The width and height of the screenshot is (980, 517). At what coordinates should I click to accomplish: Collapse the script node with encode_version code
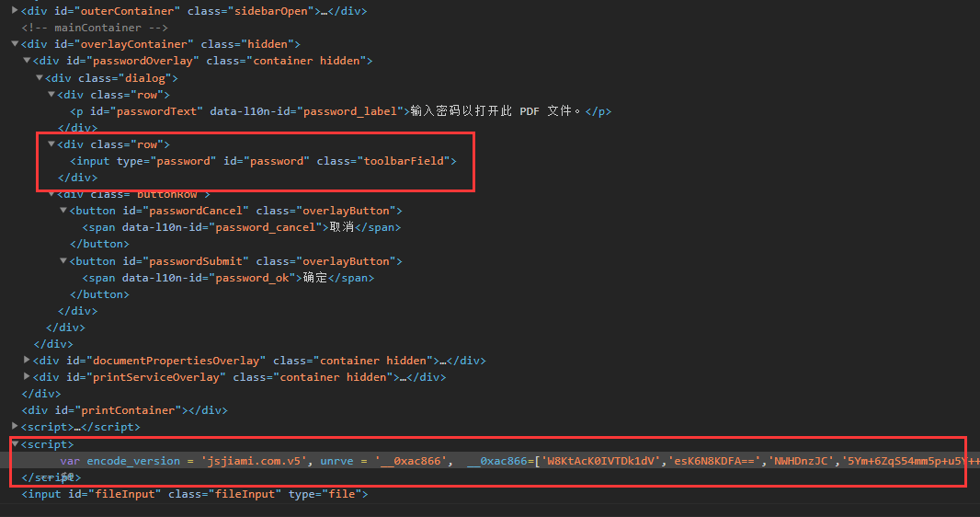click(x=15, y=443)
